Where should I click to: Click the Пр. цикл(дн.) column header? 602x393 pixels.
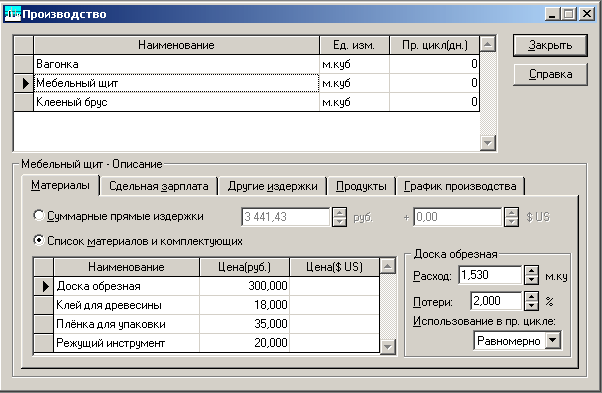(x=435, y=45)
